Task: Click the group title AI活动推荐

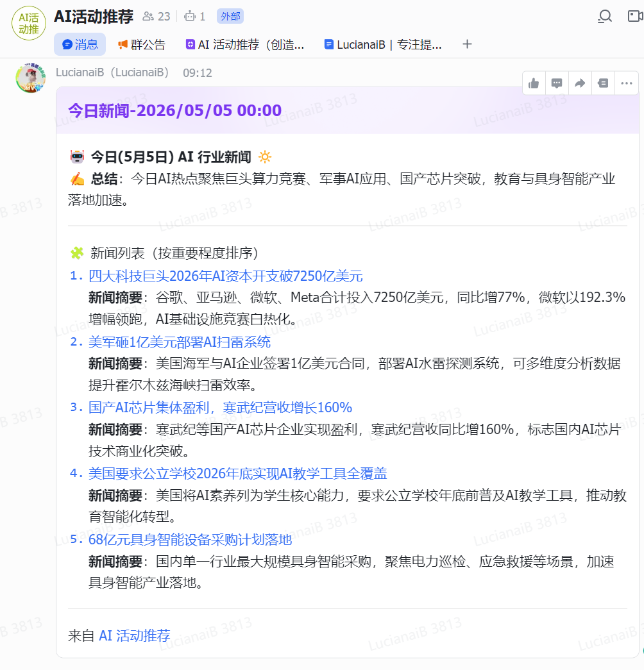Action: click(94, 17)
